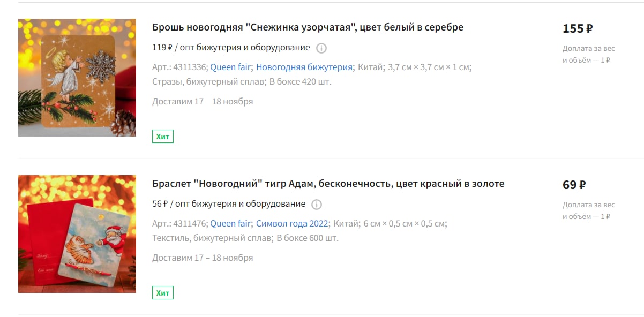Open the "Символ года 2022" category link
The height and width of the screenshot is (317, 644).
coord(291,223)
